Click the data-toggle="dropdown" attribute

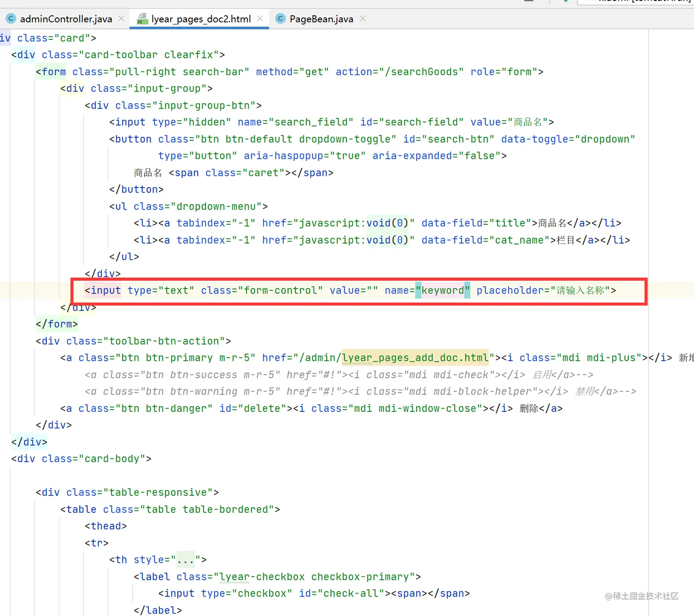pos(568,139)
